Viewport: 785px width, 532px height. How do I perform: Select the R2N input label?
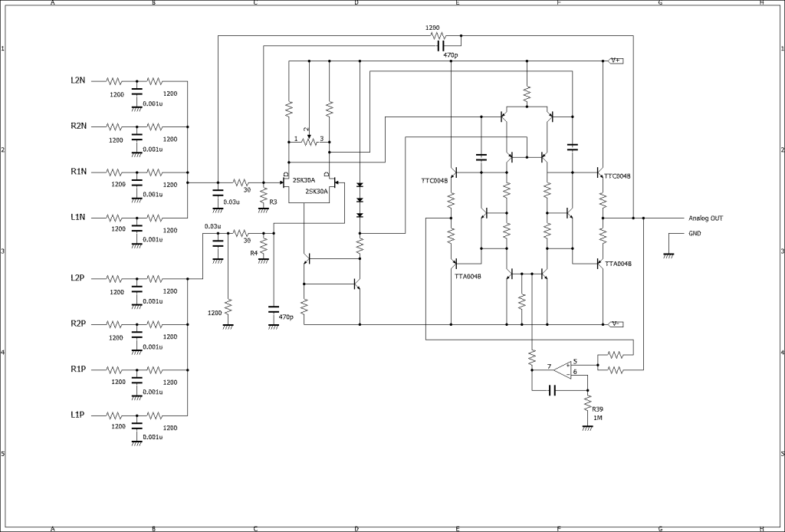click(x=77, y=126)
